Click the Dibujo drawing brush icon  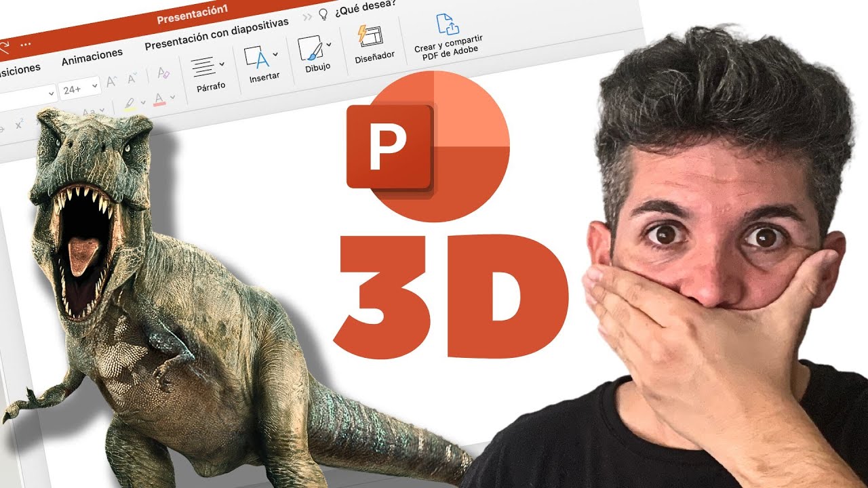tap(311, 49)
